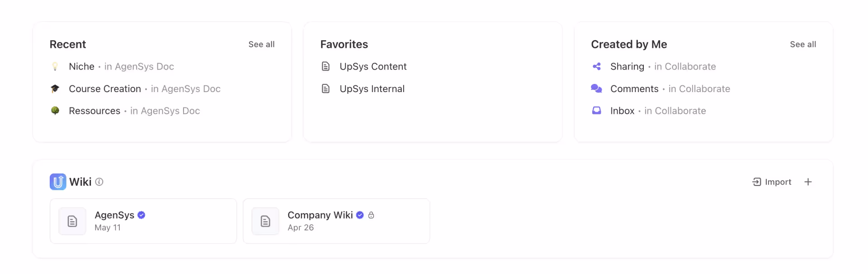Viewport: 868px width, 274px height.
Task: Open the AgenSys wiki card
Action: [x=143, y=221]
